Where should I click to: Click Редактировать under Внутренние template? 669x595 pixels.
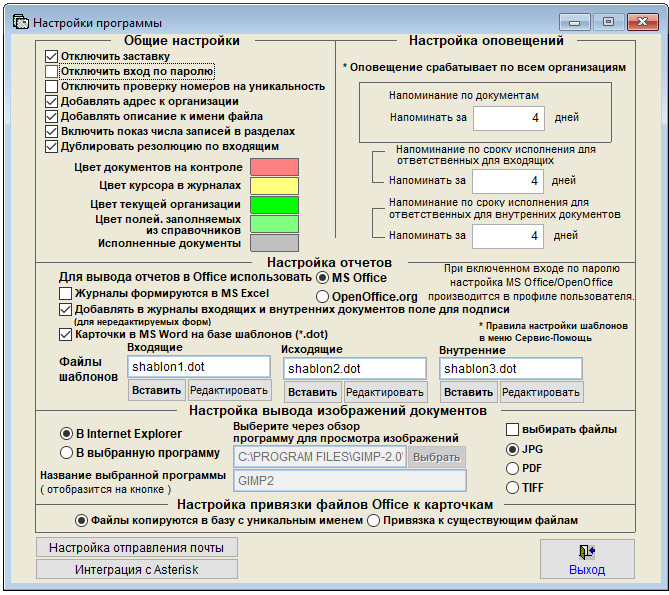541,392
